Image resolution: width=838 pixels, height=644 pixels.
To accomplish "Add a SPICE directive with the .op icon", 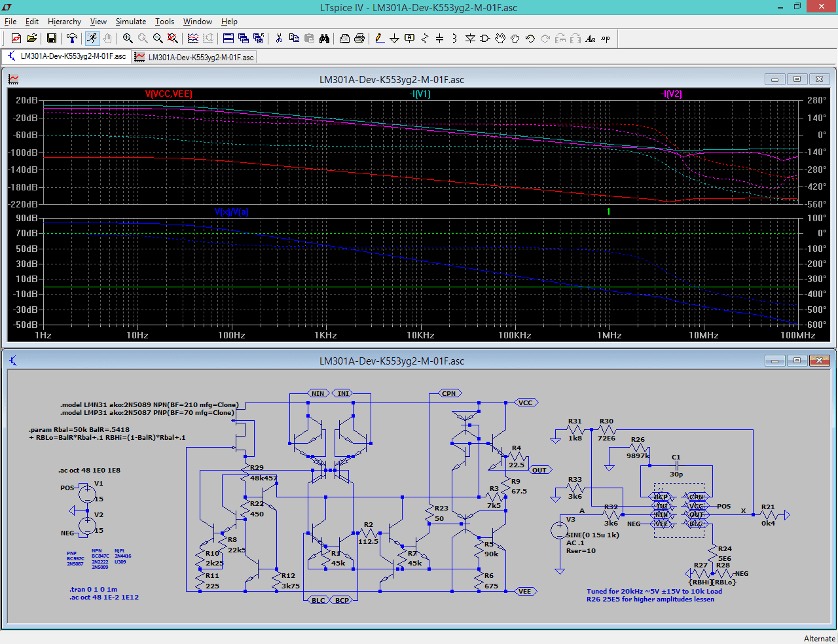I will (604, 38).
